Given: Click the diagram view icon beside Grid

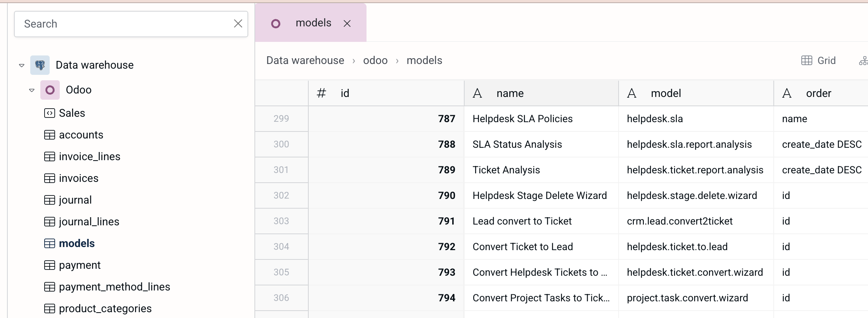Looking at the screenshot, I should click(x=863, y=61).
